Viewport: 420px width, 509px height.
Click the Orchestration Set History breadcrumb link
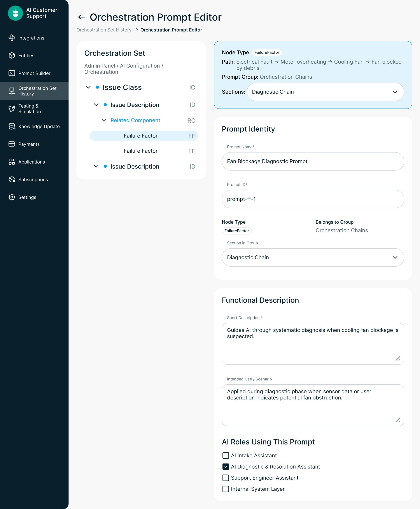point(104,30)
